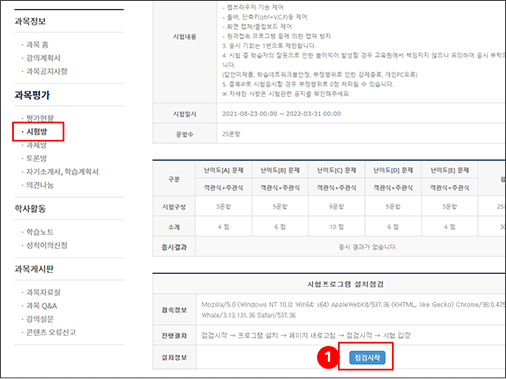This screenshot has width=506, height=379.
Task: Open 자기소개서, 학습계획서 sidebar link
Action: (x=62, y=172)
